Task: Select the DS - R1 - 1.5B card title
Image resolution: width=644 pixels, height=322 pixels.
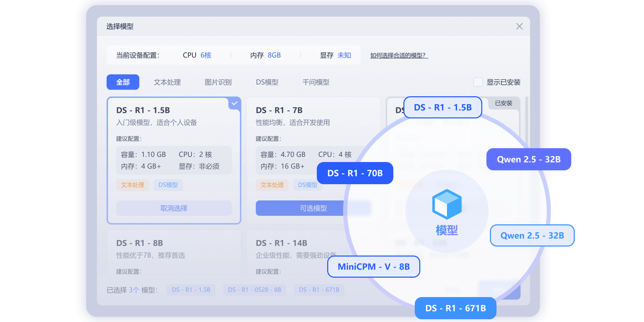Action: pos(143,110)
